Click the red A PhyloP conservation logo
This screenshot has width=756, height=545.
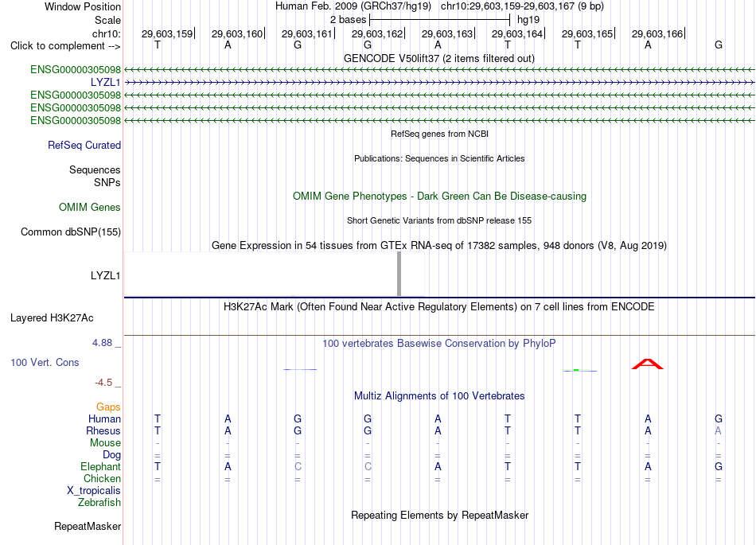click(x=648, y=364)
